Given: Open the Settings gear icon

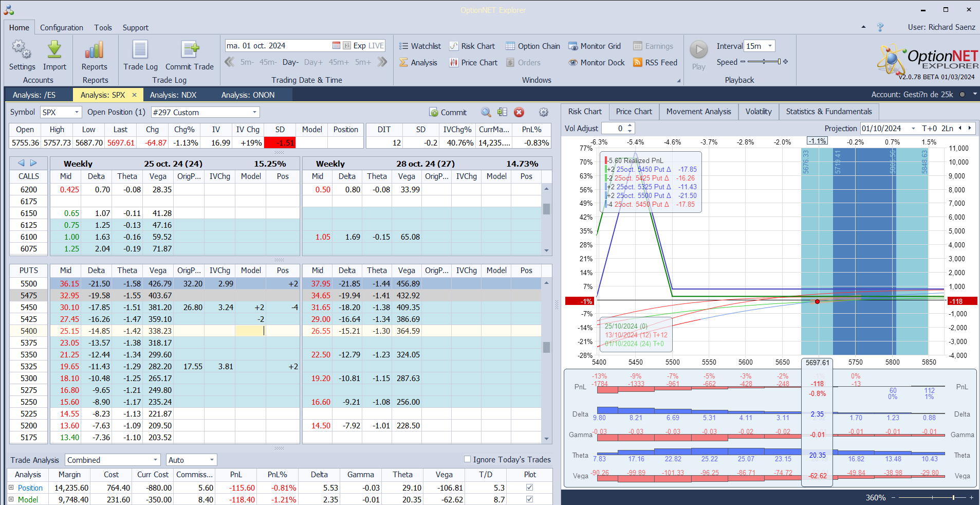Looking at the screenshot, I should [x=22, y=50].
